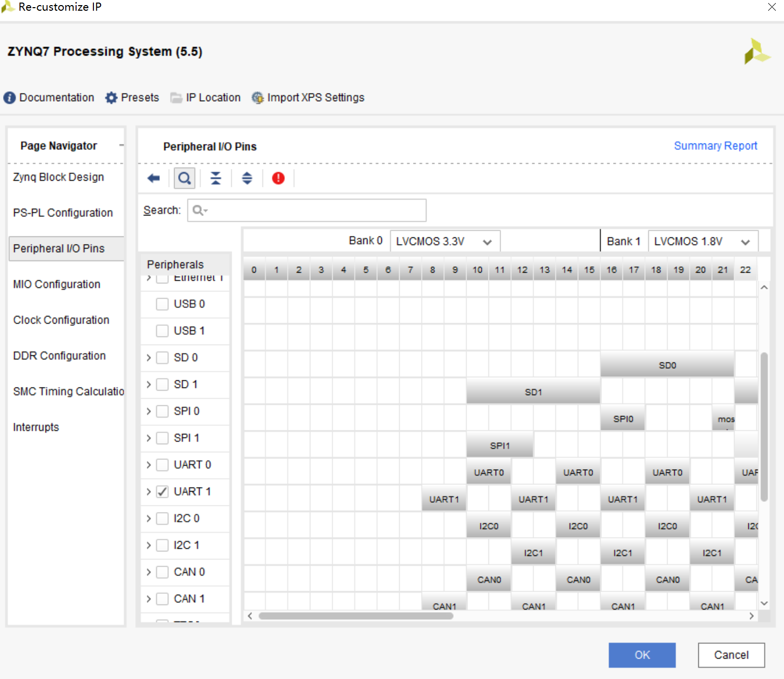
Task: Click the red error warning icon
Action: click(x=278, y=178)
